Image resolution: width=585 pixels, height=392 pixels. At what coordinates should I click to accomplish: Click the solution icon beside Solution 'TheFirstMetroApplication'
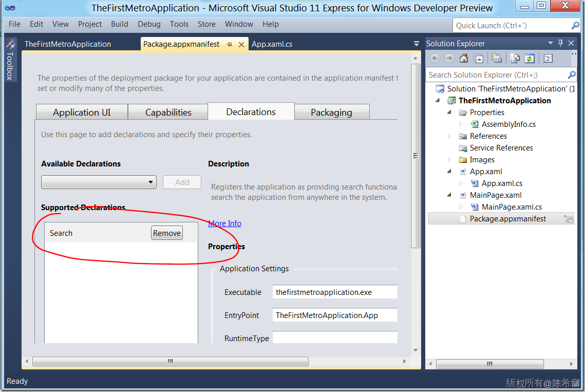pyautogui.click(x=440, y=89)
